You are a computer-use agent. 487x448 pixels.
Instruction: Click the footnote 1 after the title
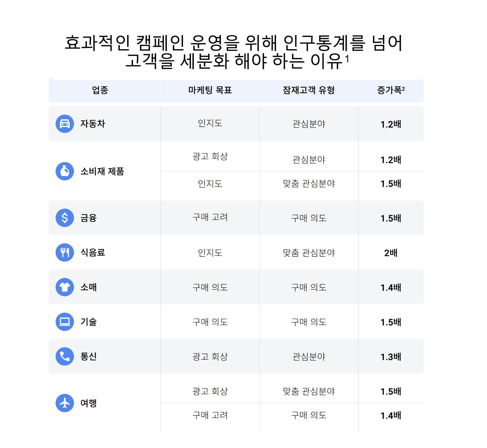(347, 59)
